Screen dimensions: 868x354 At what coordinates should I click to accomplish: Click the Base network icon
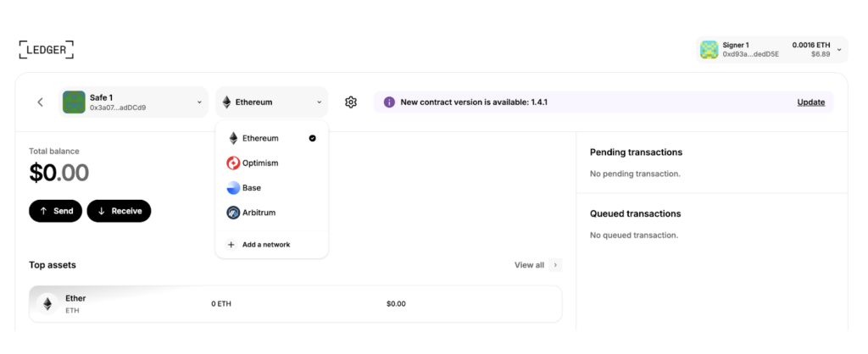click(233, 188)
